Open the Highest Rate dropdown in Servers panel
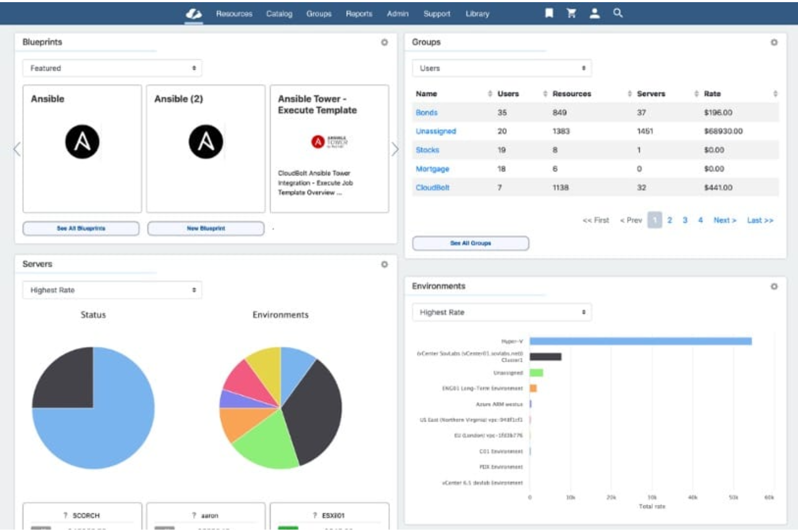This screenshot has width=798, height=532. tap(112, 289)
